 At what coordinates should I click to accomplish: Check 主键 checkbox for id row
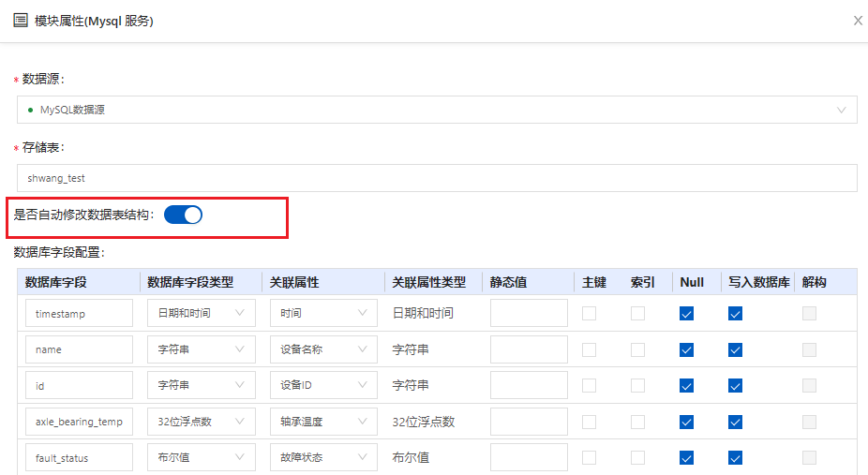[x=589, y=385]
